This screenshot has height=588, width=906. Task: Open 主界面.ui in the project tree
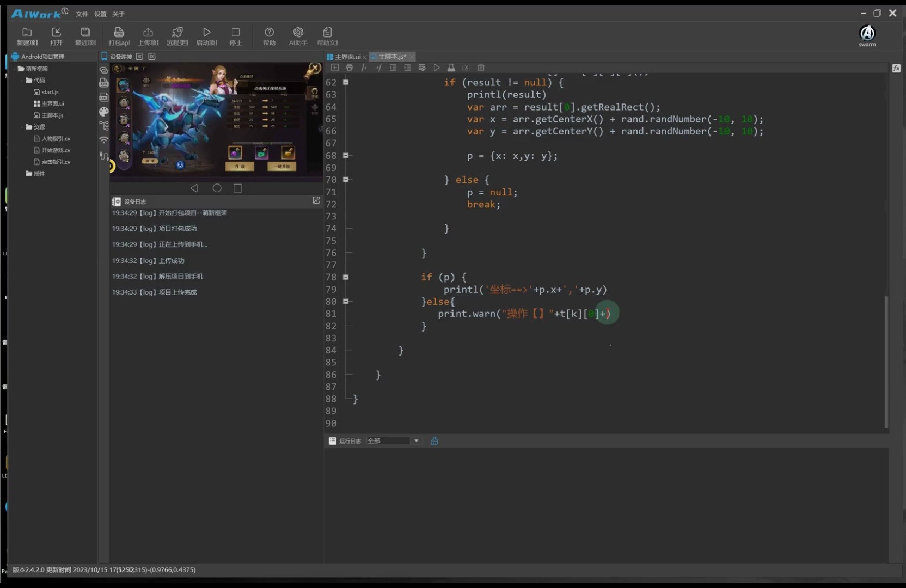pyautogui.click(x=49, y=103)
